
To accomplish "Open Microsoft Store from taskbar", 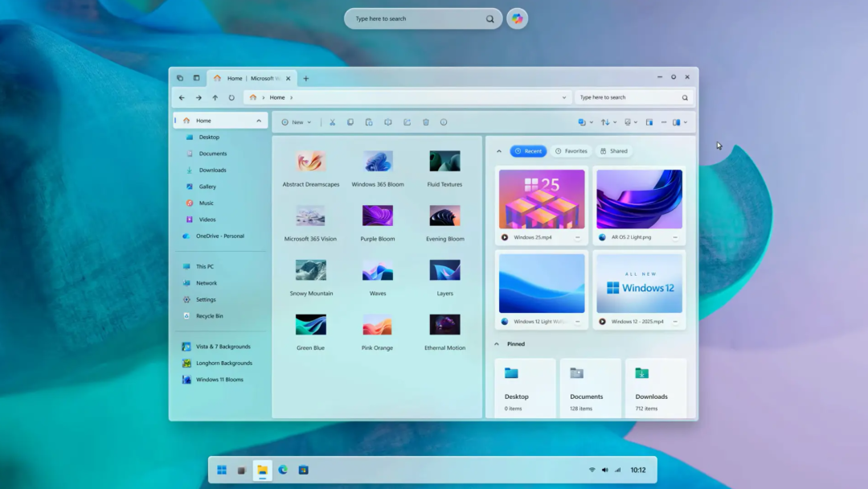I will pos(303,471).
